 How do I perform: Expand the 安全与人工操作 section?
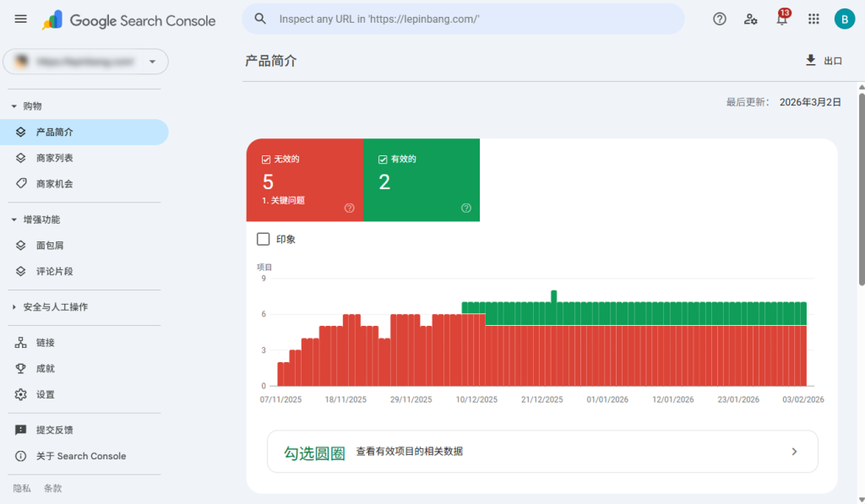tap(14, 307)
